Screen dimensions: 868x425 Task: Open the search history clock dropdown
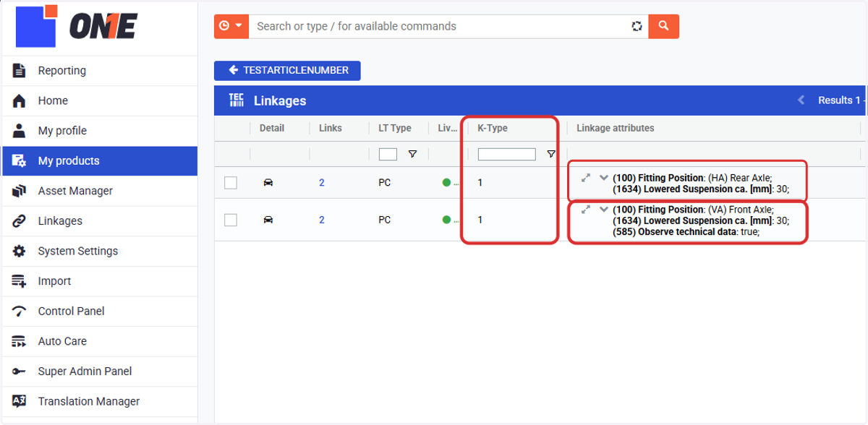tap(231, 26)
